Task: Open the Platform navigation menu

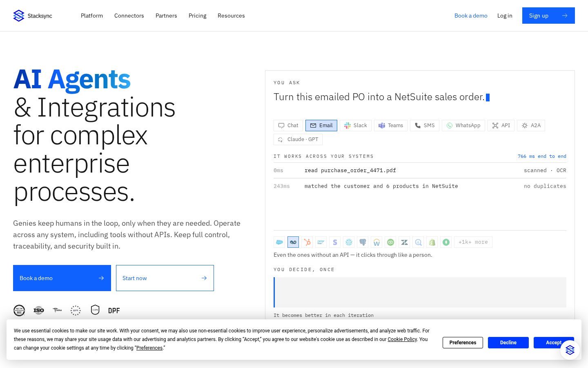Action: tap(92, 16)
